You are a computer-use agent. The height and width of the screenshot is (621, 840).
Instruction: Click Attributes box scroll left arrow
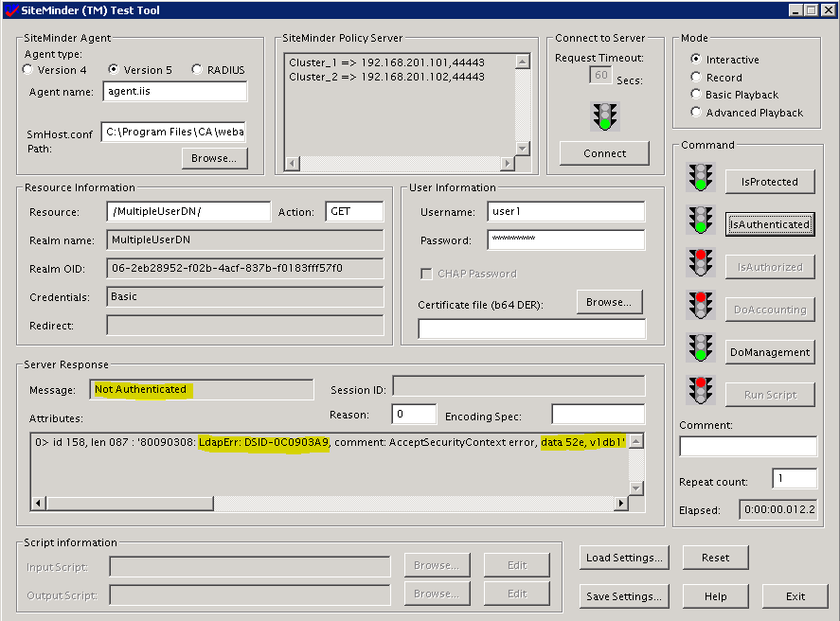[x=39, y=504]
